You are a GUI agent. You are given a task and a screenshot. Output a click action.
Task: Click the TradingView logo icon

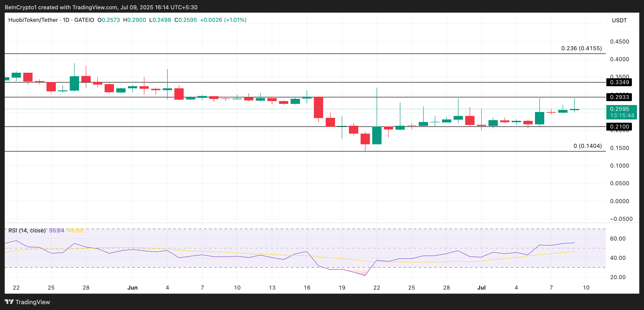click(9, 302)
